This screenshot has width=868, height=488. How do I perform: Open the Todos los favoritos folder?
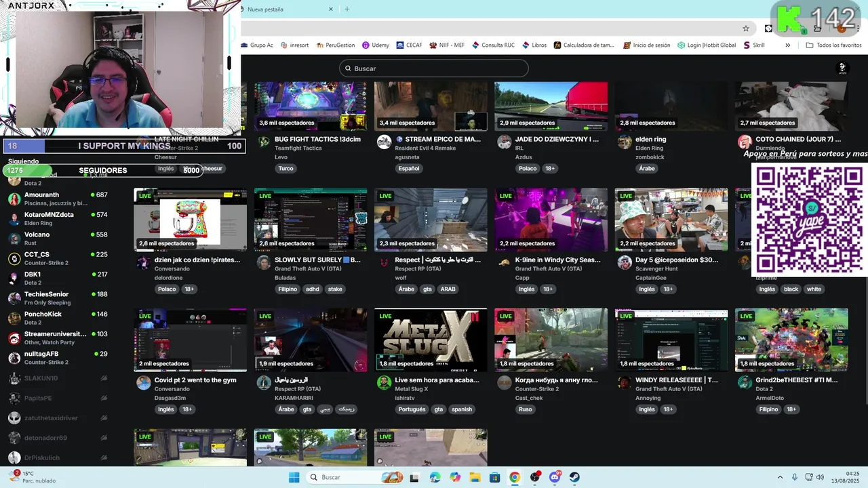pyautogui.click(x=833, y=45)
